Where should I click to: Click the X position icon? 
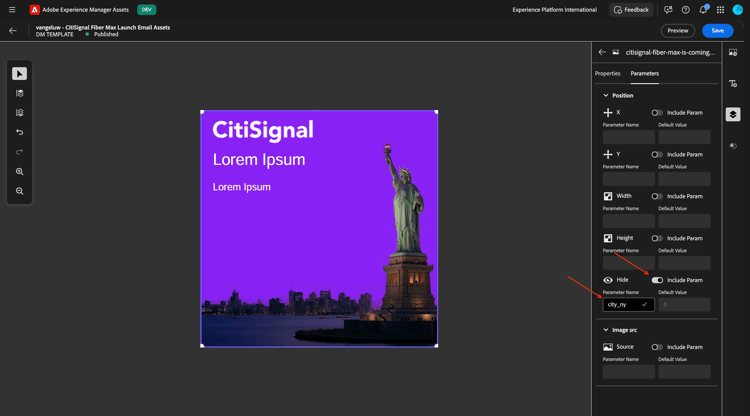(x=608, y=113)
